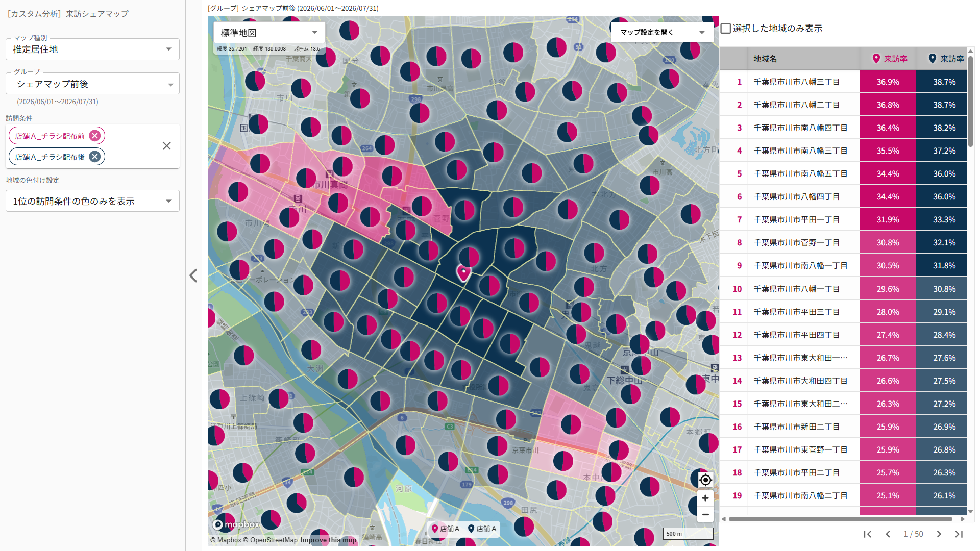Select row 千葉県市川市東菅野一丁目
Screen dimensions: 980x551
(x=843, y=449)
